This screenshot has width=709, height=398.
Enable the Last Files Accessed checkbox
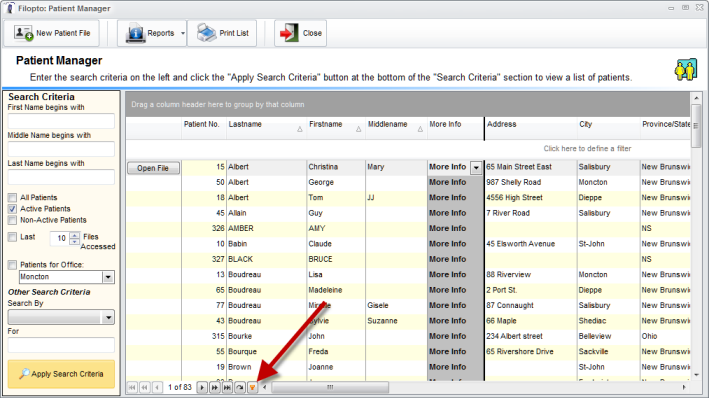click(x=12, y=237)
